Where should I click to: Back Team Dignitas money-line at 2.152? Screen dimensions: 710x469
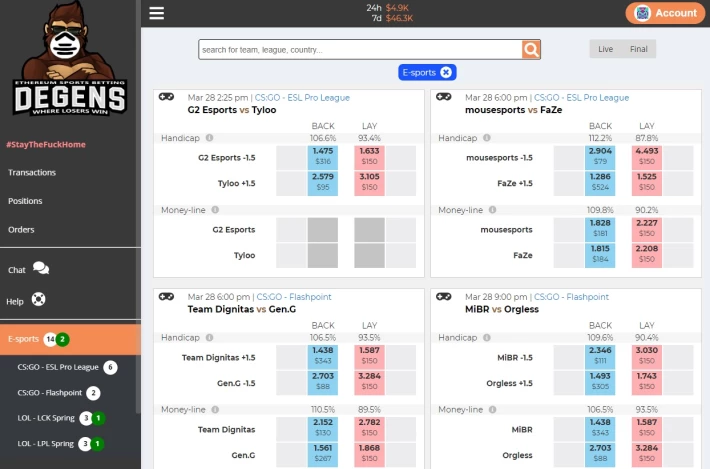pos(323,429)
